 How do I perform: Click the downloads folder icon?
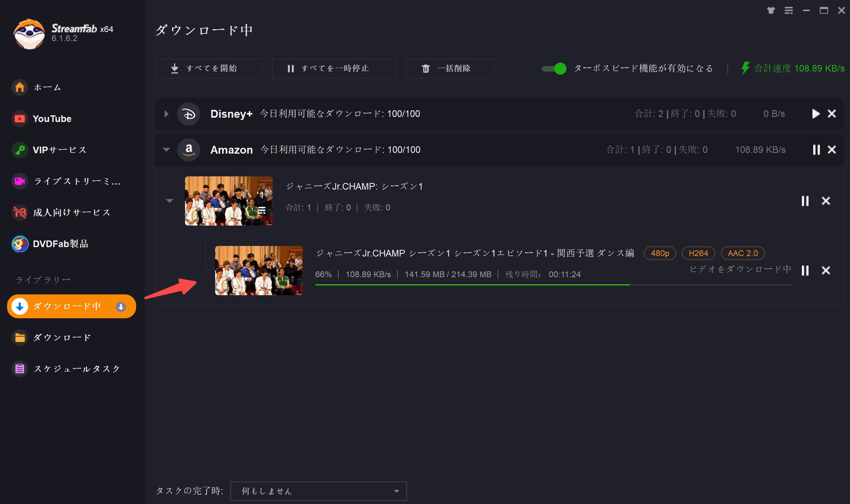[x=20, y=337]
